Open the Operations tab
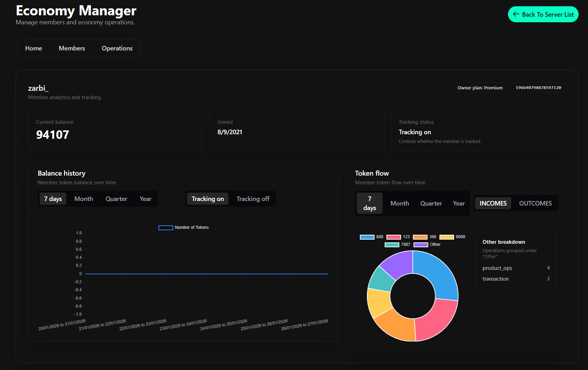Image resolution: width=588 pixels, height=370 pixels. tap(117, 48)
